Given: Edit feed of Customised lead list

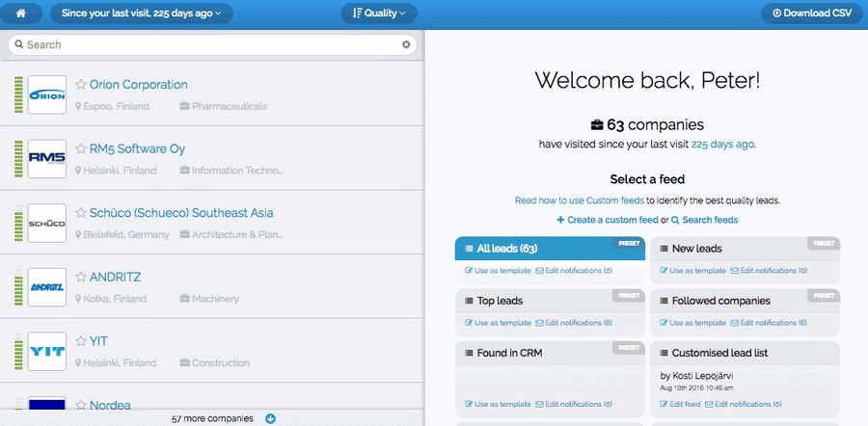Looking at the screenshot, I should [680, 404].
